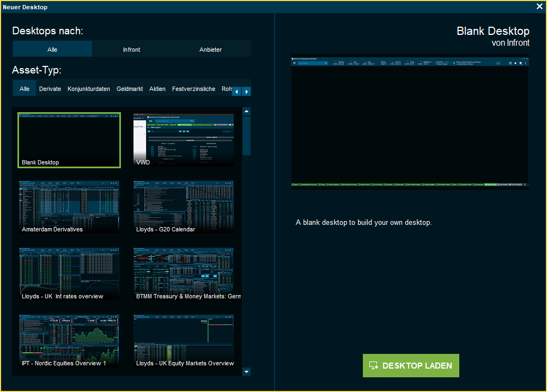
Task: Select the Infront desktops filter
Action: [x=131, y=50]
